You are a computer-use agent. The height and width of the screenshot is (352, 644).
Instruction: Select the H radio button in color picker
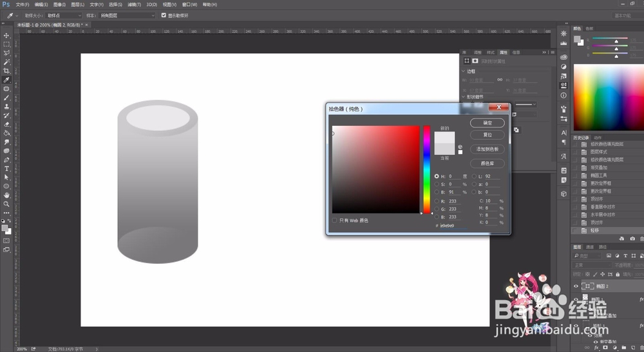(437, 176)
